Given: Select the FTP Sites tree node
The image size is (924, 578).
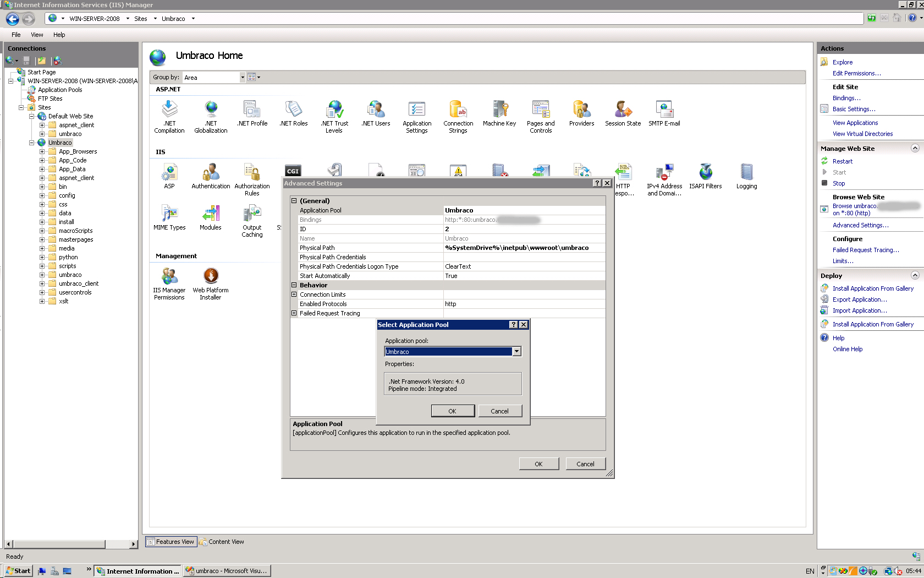Looking at the screenshot, I should click(50, 99).
